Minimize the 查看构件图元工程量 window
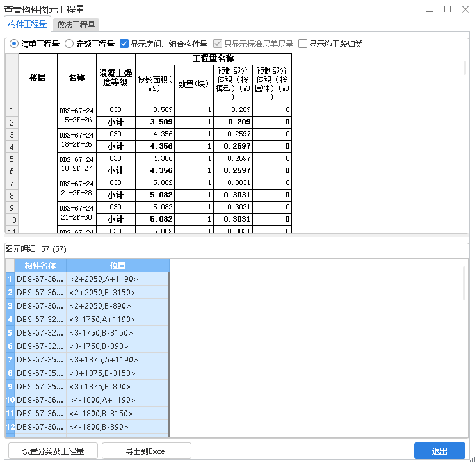The height and width of the screenshot is (462, 476). click(430, 10)
